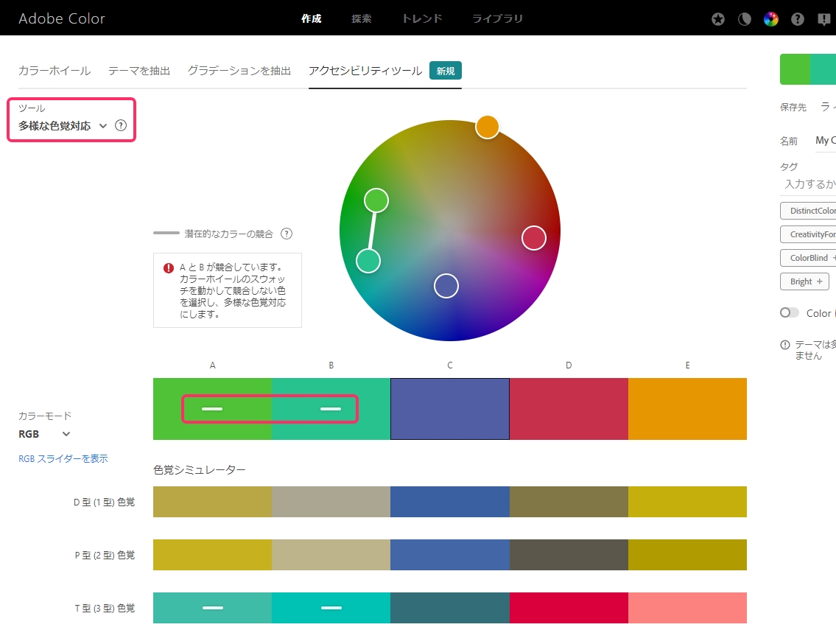This screenshot has height=644, width=836.
Task: Click the teal handle on the color wheel
Action: (368, 261)
